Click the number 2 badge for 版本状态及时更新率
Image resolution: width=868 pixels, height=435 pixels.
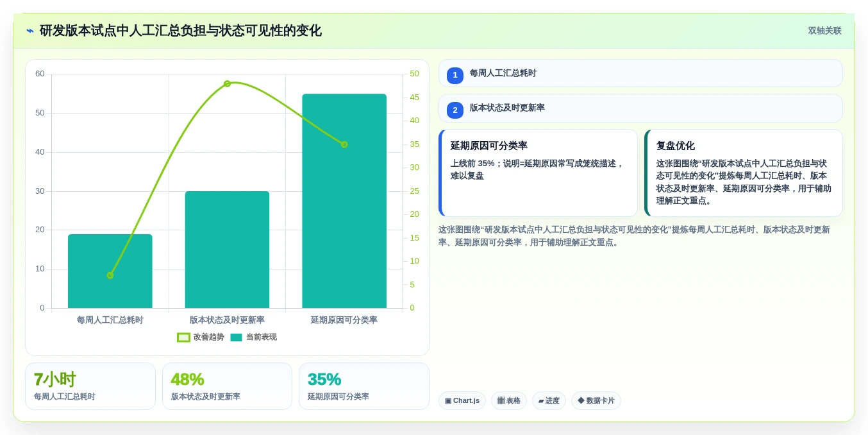click(x=455, y=110)
